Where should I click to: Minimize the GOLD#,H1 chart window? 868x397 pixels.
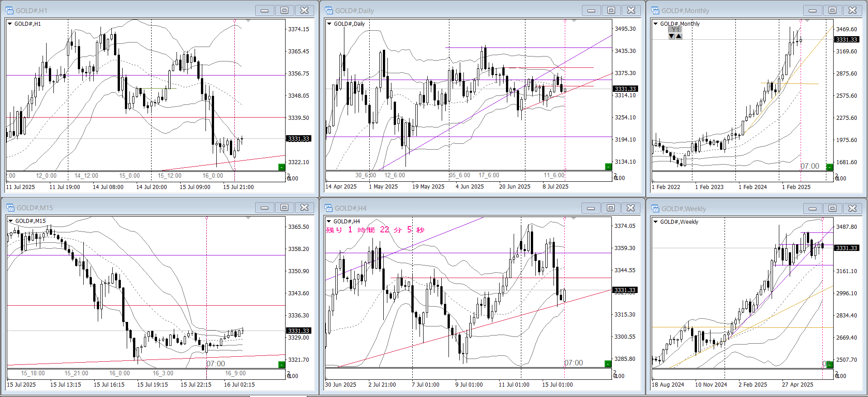point(265,10)
